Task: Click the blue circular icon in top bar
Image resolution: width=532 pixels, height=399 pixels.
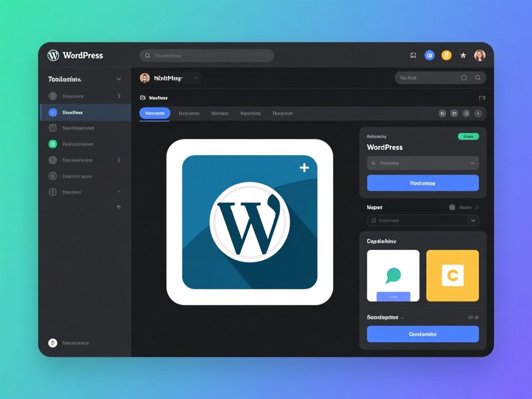Action: (x=429, y=55)
